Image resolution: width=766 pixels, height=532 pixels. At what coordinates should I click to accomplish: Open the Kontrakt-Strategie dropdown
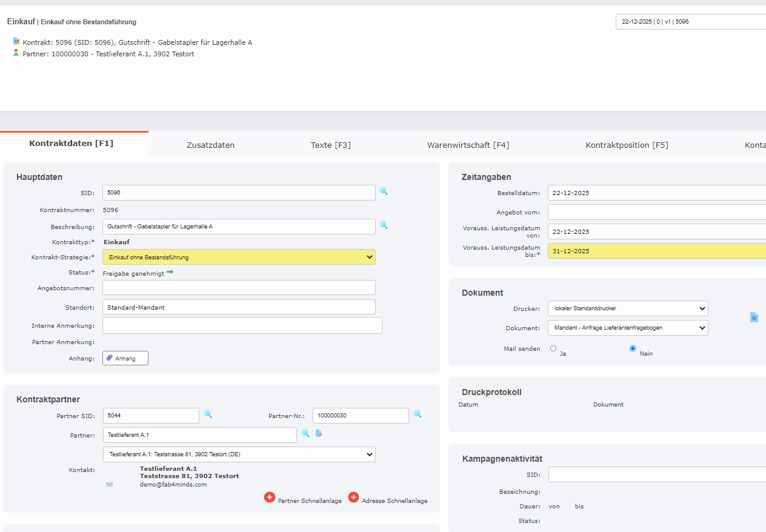click(239, 257)
